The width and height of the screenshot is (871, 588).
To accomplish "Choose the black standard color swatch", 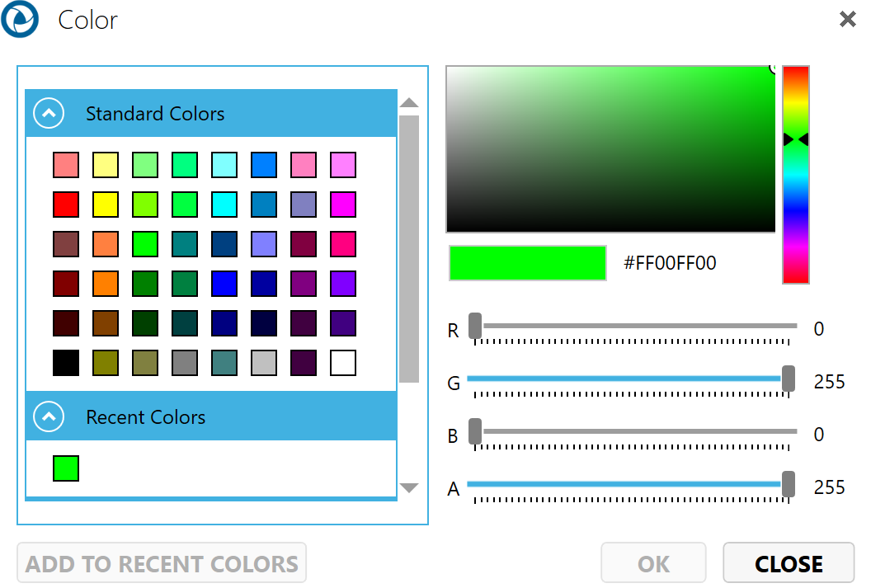I will click(66, 363).
